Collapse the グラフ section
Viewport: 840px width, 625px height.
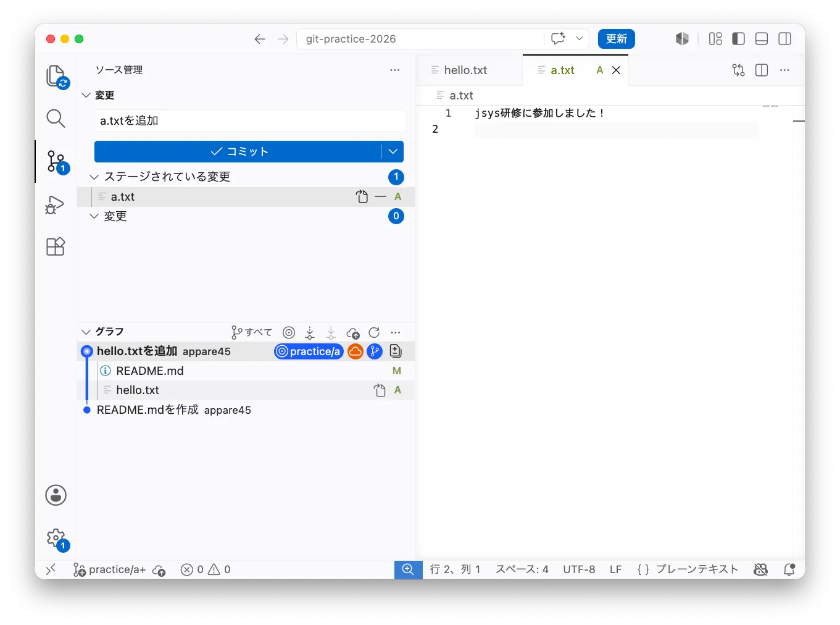[x=86, y=332]
